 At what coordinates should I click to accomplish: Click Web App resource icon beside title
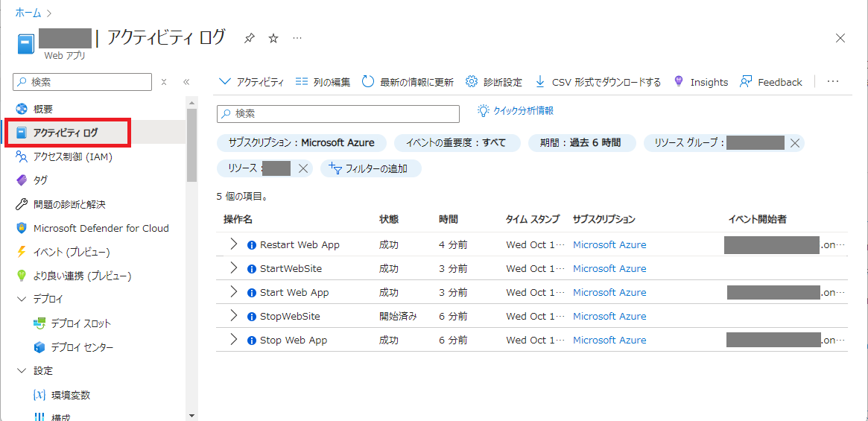click(x=26, y=44)
